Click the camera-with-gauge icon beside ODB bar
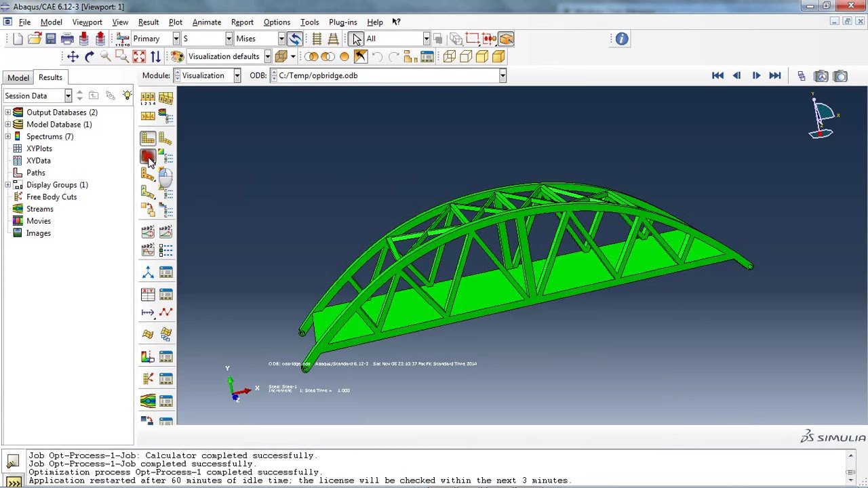The width and height of the screenshot is (868, 488). (x=821, y=76)
